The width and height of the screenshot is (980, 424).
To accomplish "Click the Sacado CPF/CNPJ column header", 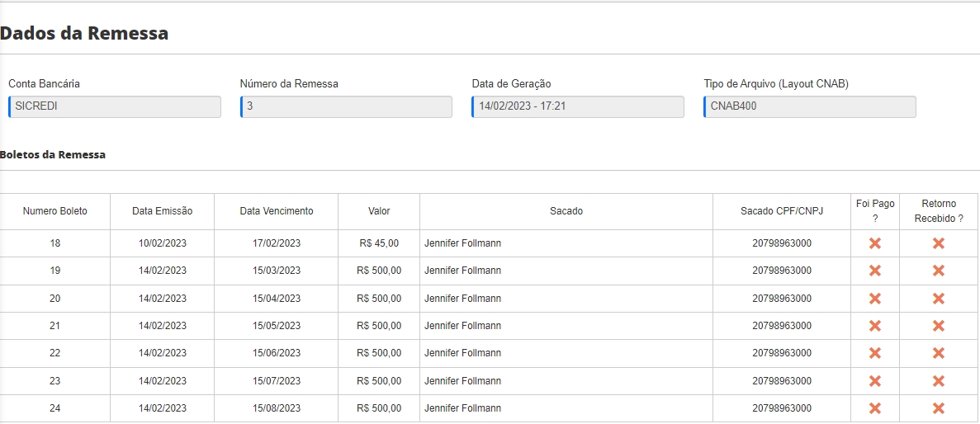I will [x=782, y=211].
